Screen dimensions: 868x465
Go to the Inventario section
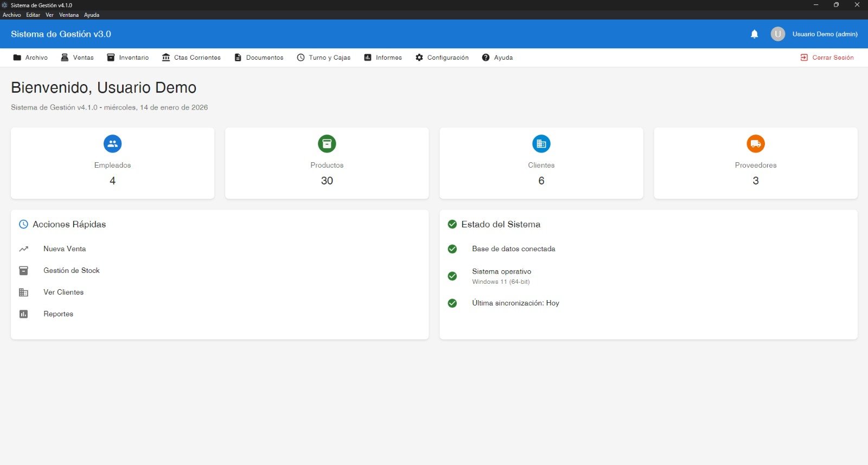(x=127, y=58)
